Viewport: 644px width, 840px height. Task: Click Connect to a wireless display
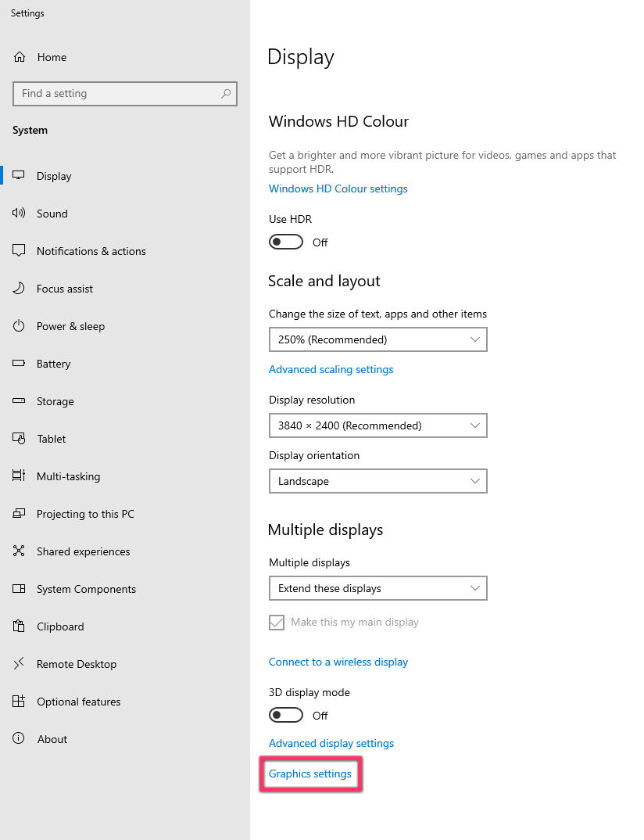click(x=338, y=661)
